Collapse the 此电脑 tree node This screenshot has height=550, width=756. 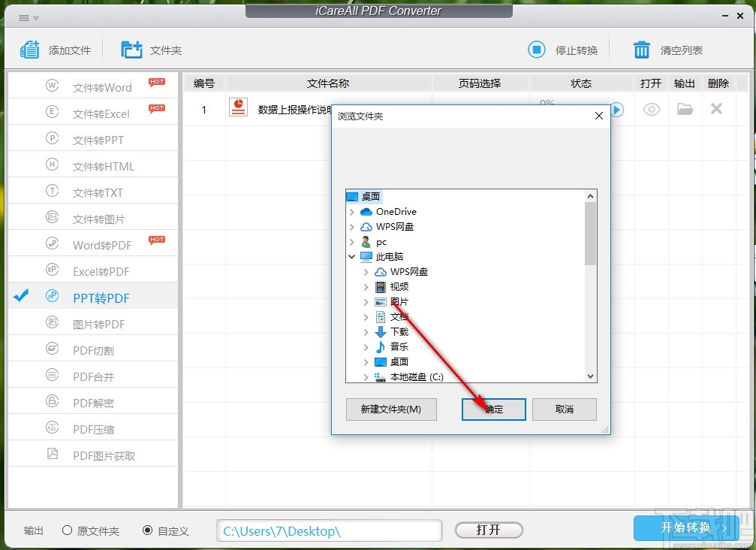click(351, 256)
